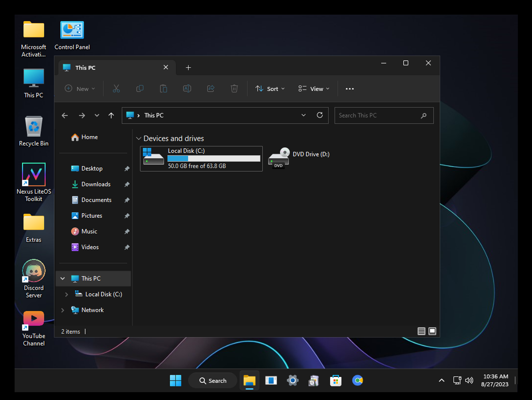Open File Explorer from the taskbar
This screenshot has width=532, height=400.
pos(249,380)
